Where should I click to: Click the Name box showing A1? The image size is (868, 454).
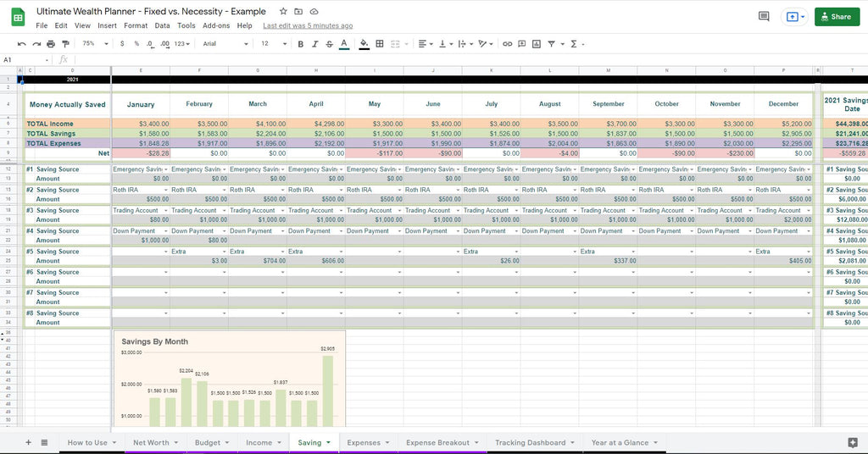(x=25, y=60)
